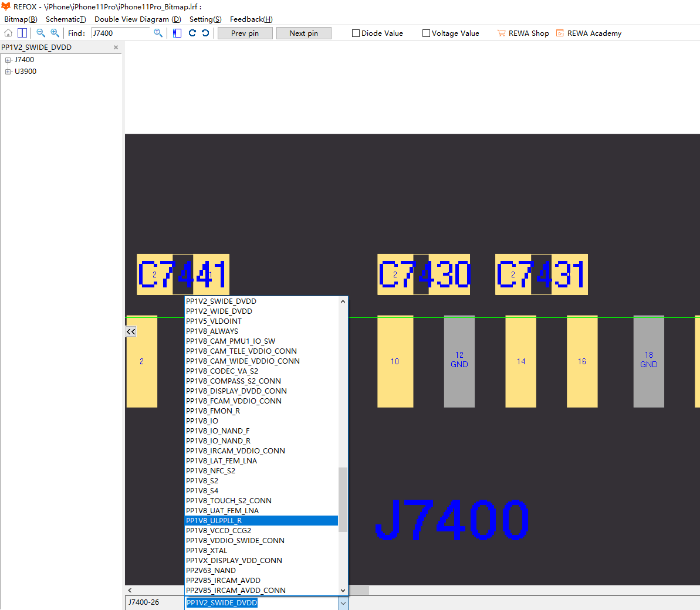The width and height of the screenshot is (700, 610).
Task: Click the Find input field
Action: coord(120,33)
